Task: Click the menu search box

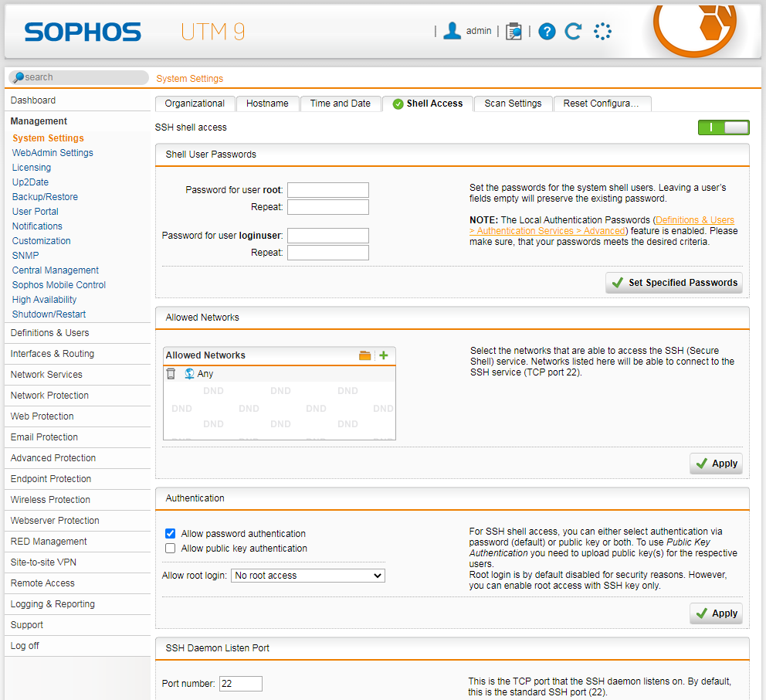Action: (x=79, y=77)
